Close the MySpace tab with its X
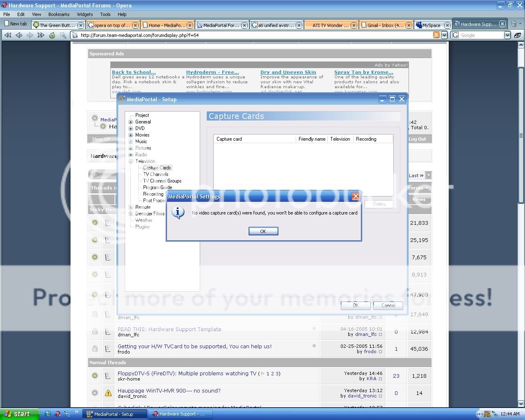This screenshot has width=525, height=420. point(447,25)
